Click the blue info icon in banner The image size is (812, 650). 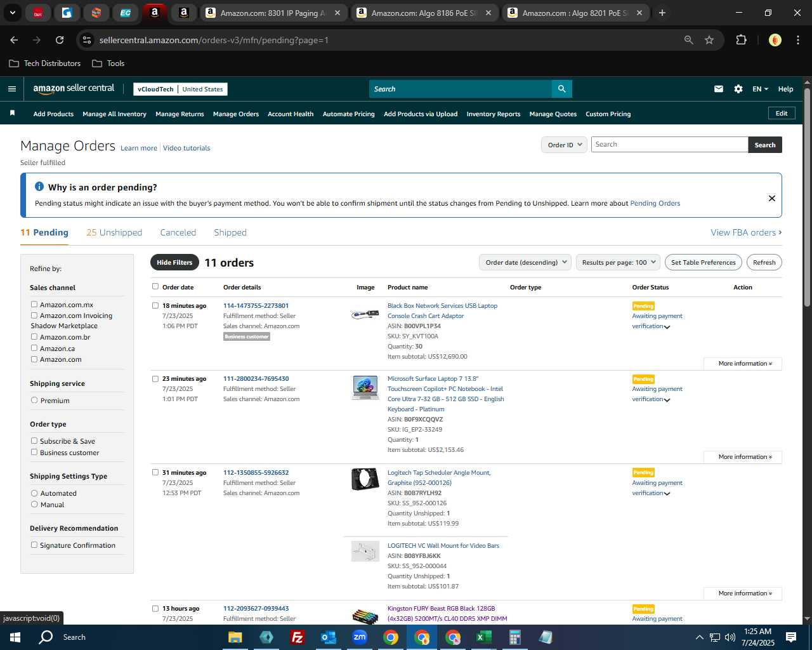pos(39,187)
